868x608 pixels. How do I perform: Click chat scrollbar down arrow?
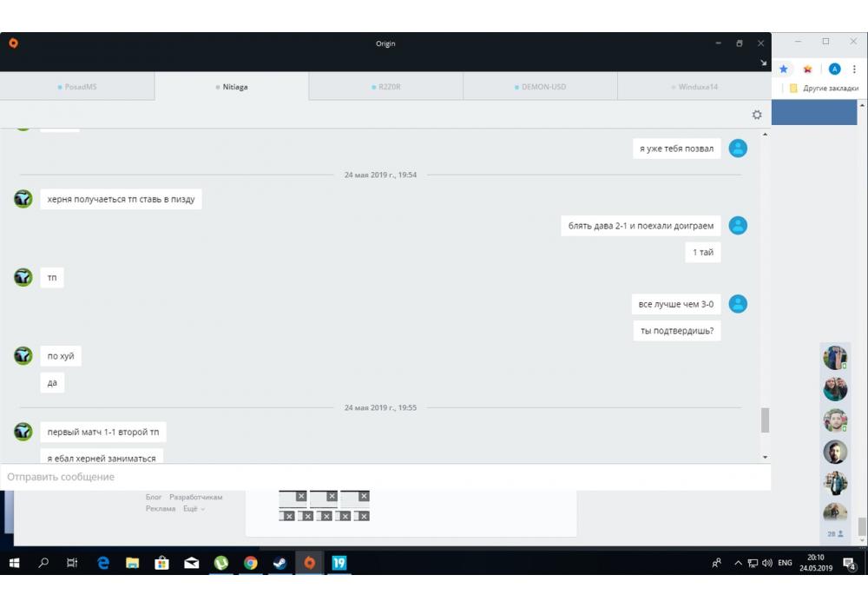click(765, 458)
